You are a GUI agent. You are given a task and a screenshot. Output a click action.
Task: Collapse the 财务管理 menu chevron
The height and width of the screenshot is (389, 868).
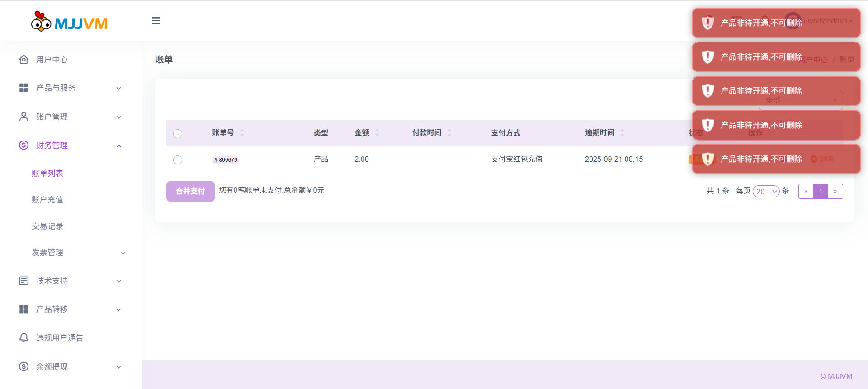pyautogui.click(x=119, y=145)
